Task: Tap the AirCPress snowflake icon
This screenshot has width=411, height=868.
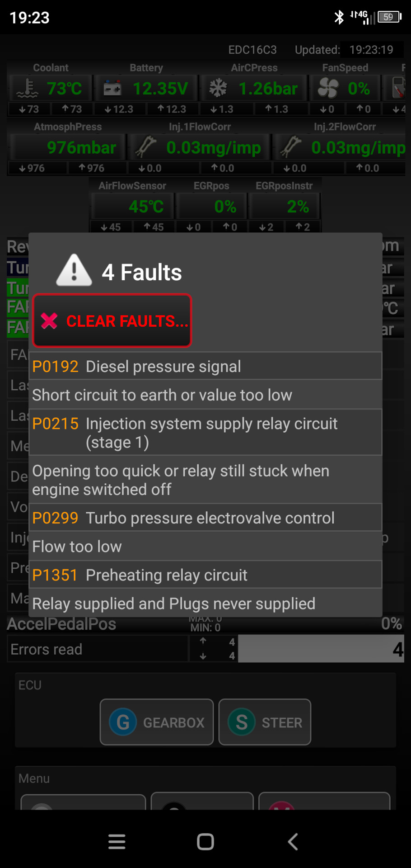Action: 218,88
